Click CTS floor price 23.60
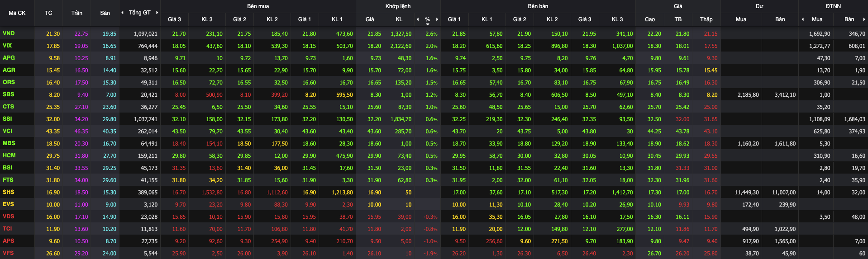Screen dimensions: 868x259 (x=110, y=107)
